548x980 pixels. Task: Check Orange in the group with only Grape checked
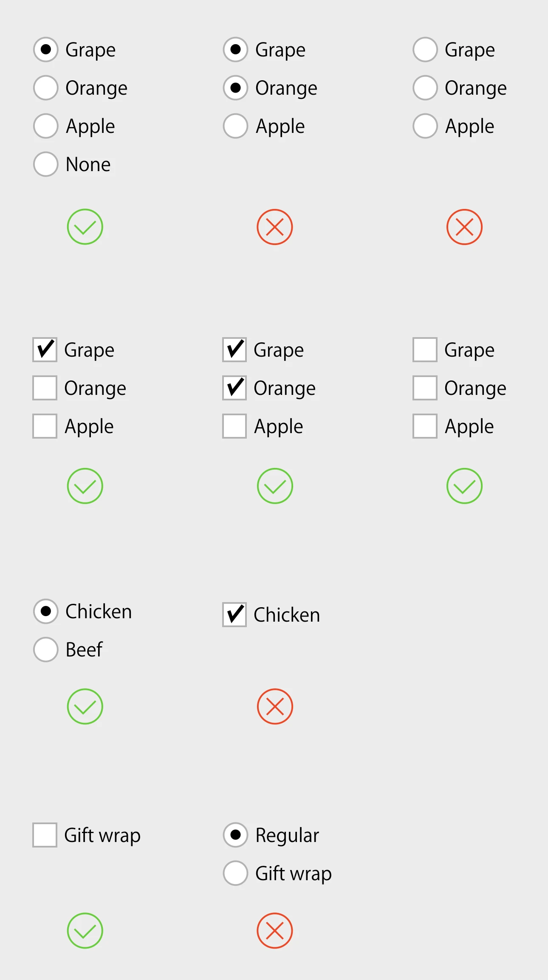click(45, 388)
